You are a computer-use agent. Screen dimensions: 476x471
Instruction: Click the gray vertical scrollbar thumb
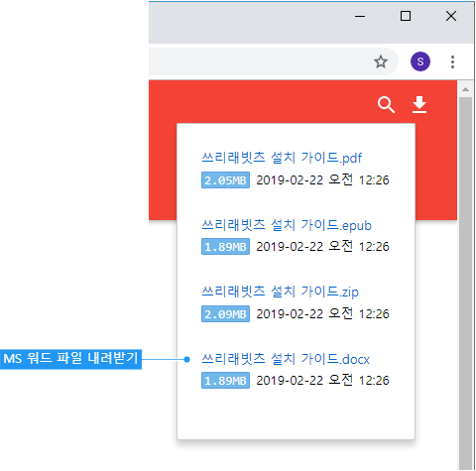(x=465, y=283)
